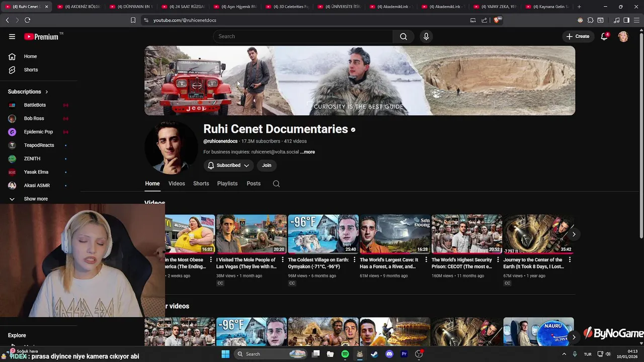Open a new browser tab

pyautogui.click(x=579, y=7)
